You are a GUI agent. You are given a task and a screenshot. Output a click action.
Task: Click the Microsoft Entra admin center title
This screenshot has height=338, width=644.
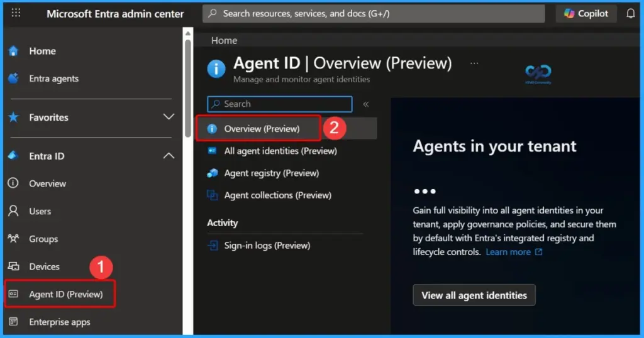pyautogui.click(x=115, y=14)
